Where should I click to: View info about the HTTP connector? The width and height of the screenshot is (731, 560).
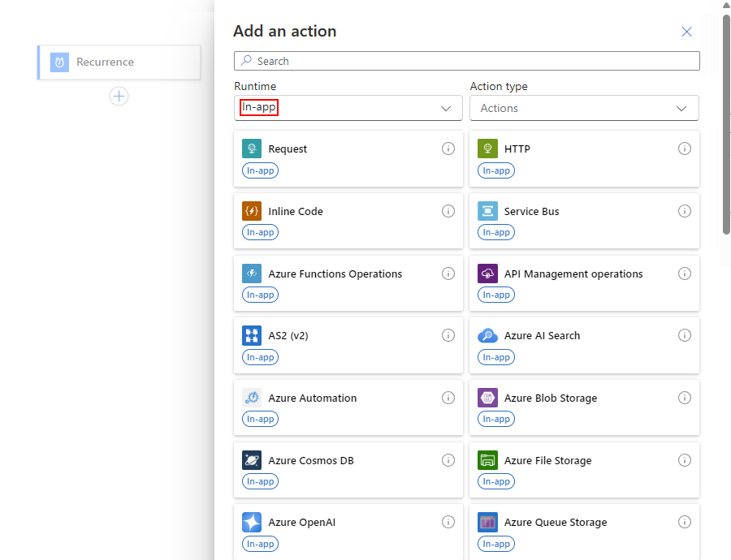(685, 149)
